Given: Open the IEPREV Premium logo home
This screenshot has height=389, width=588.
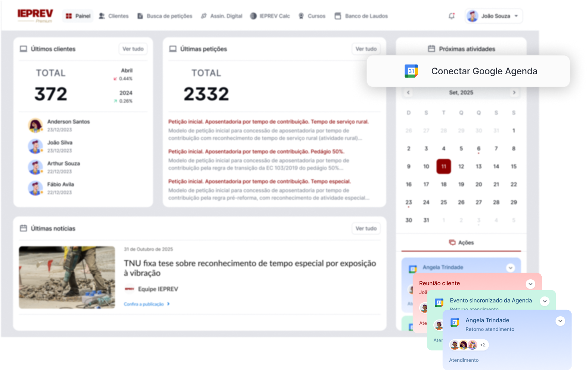Looking at the screenshot, I should coord(35,15).
